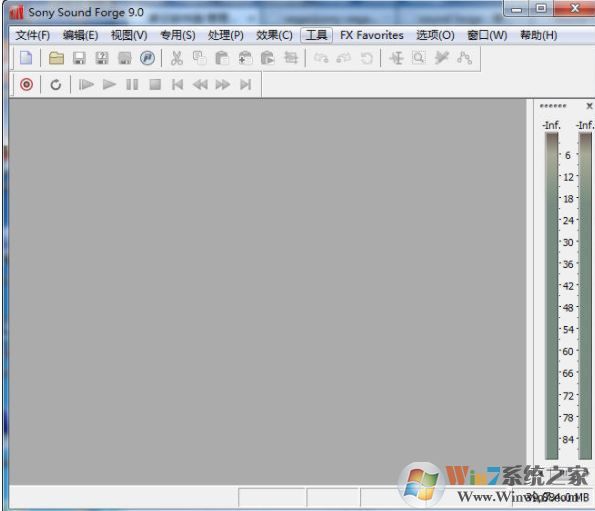Screen dimensions: 595x511
Task: Open the 视图(V) menu
Action: pyautogui.click(x=129, y=35)
